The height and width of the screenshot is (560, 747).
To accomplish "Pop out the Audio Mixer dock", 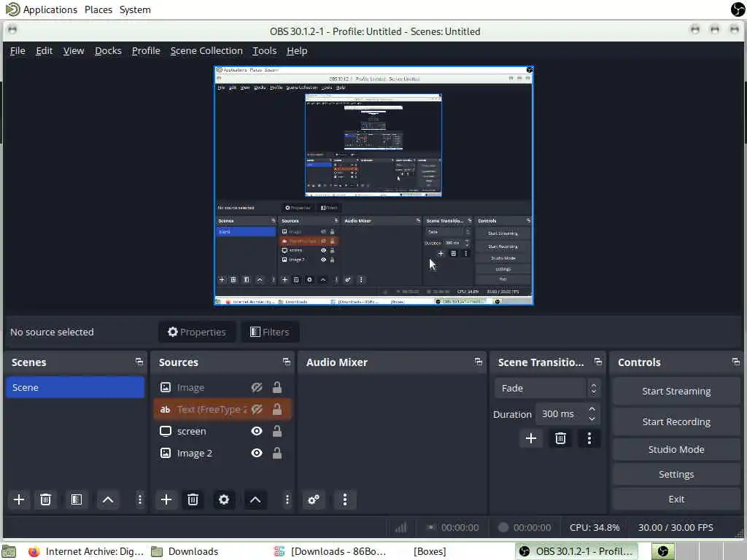I will tap(479, 362).
